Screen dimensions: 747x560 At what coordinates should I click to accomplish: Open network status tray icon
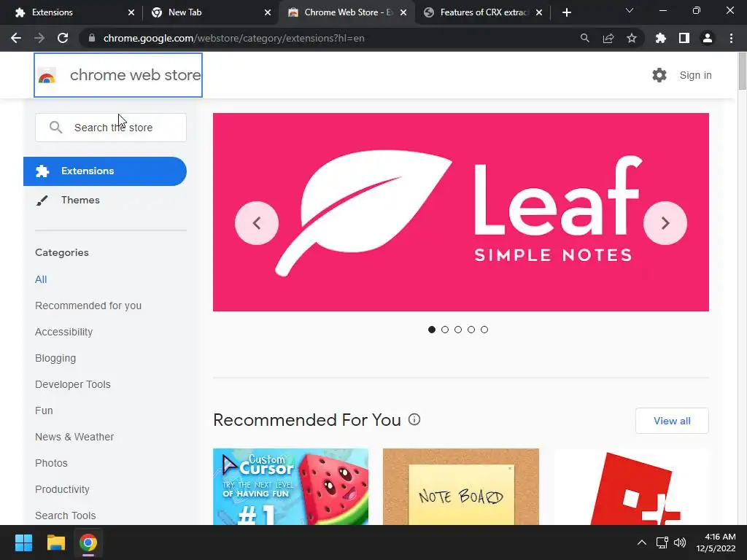click(662, 542)
